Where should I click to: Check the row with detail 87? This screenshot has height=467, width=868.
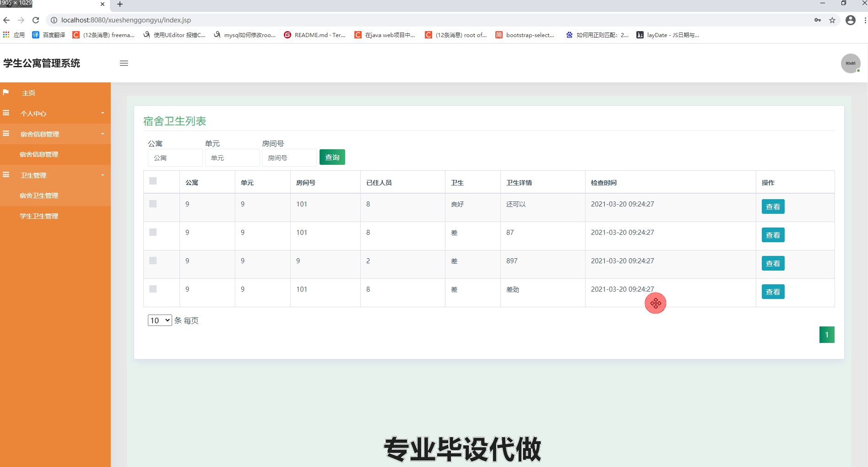click(153, 232)
